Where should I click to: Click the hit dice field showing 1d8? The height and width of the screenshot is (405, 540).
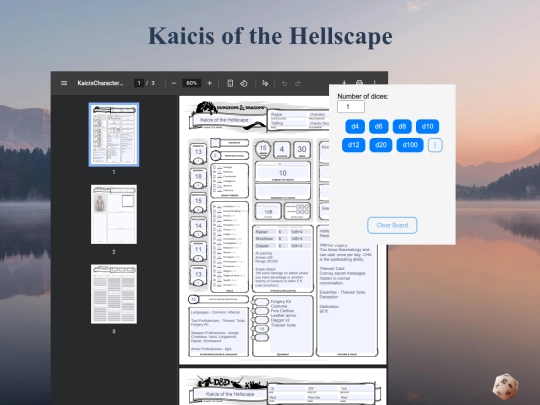268,211
